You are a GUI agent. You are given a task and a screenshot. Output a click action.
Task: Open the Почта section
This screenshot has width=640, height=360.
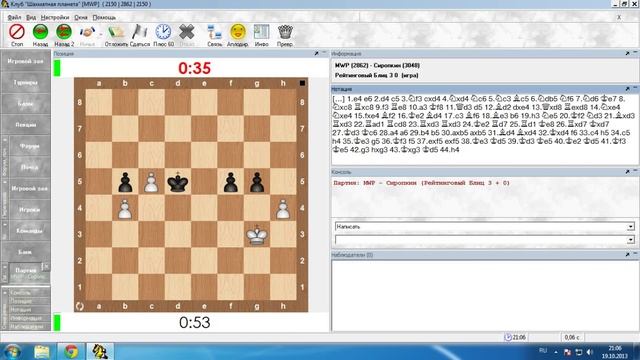29,167
